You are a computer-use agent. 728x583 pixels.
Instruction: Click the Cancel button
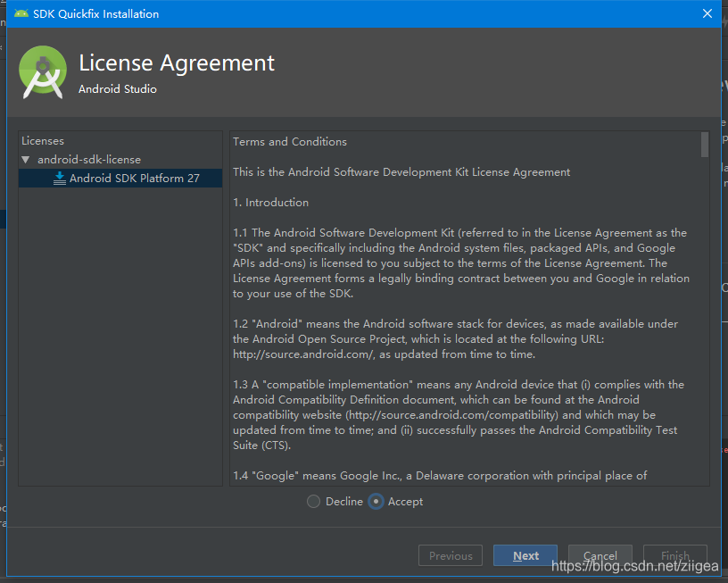600,555
